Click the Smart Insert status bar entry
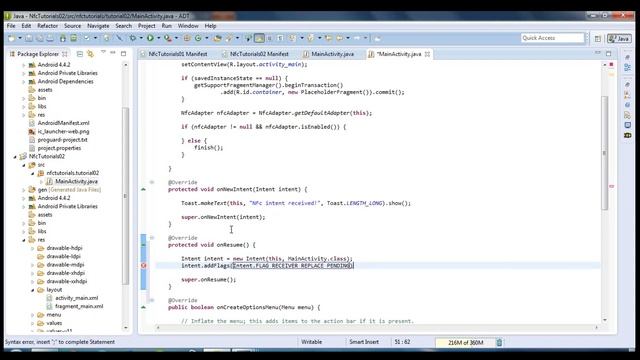The height and width of the screenshot is (360, 640). (x=364, y=342)
